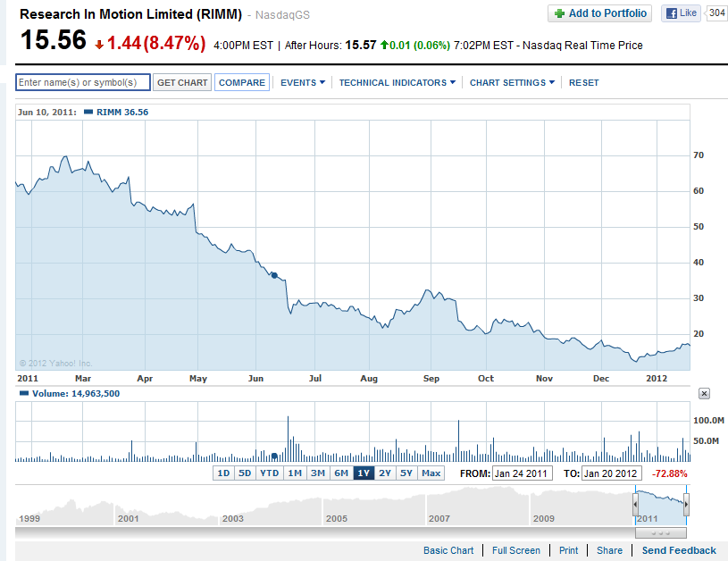Screen dimensions: 728x561
Task: Click the FROM date field
Action: point(523,473)
